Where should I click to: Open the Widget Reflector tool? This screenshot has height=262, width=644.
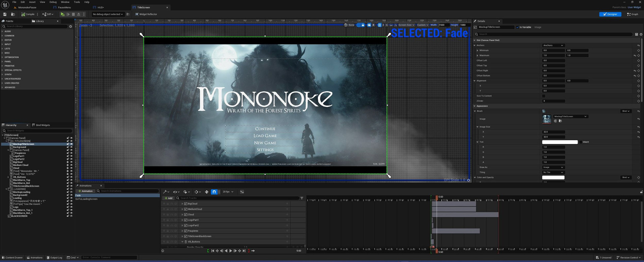click(x=146, y=14)
